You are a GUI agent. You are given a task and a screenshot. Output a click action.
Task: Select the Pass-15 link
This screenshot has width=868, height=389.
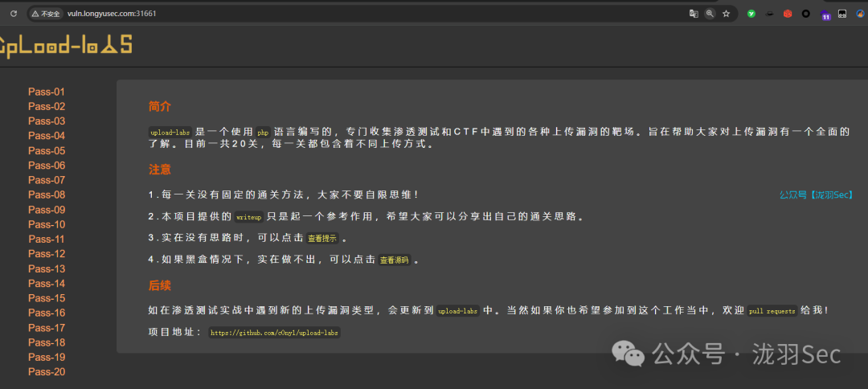coord(47,298)
